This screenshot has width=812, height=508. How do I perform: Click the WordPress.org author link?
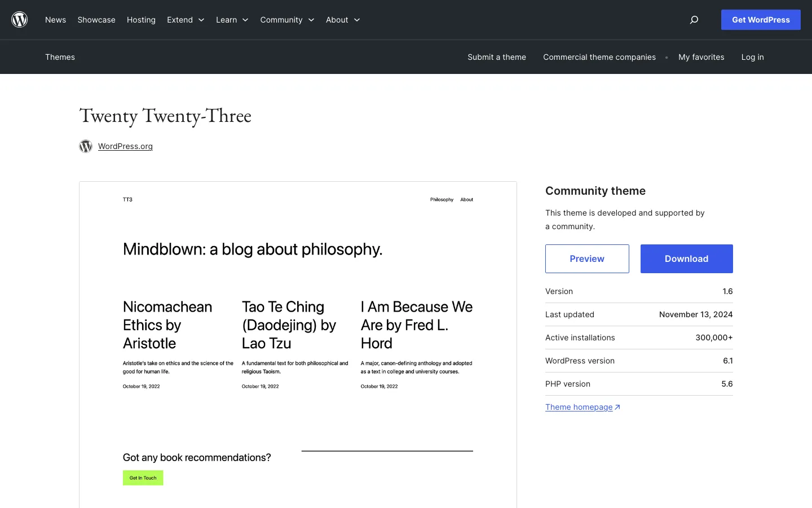point(125,146)
